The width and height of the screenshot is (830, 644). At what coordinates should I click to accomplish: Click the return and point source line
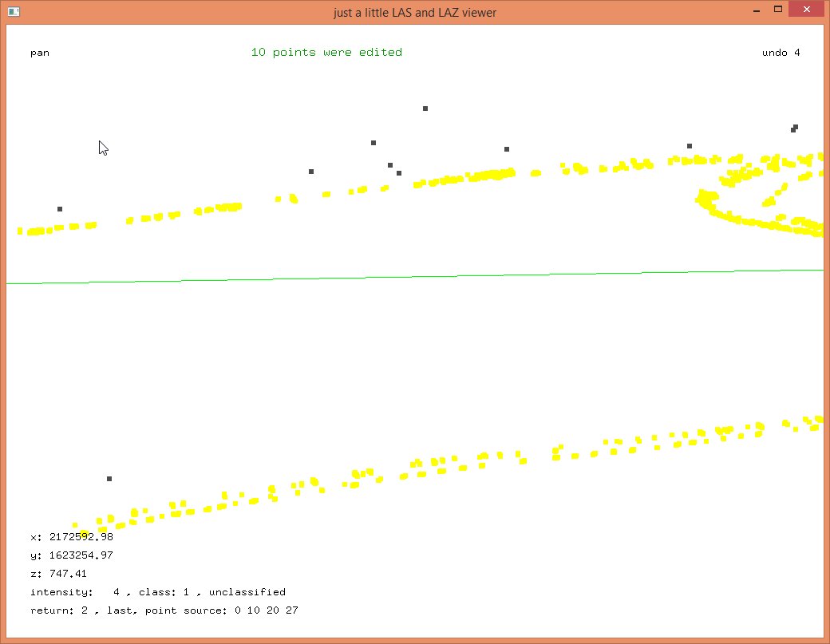[x=164, y=610]
